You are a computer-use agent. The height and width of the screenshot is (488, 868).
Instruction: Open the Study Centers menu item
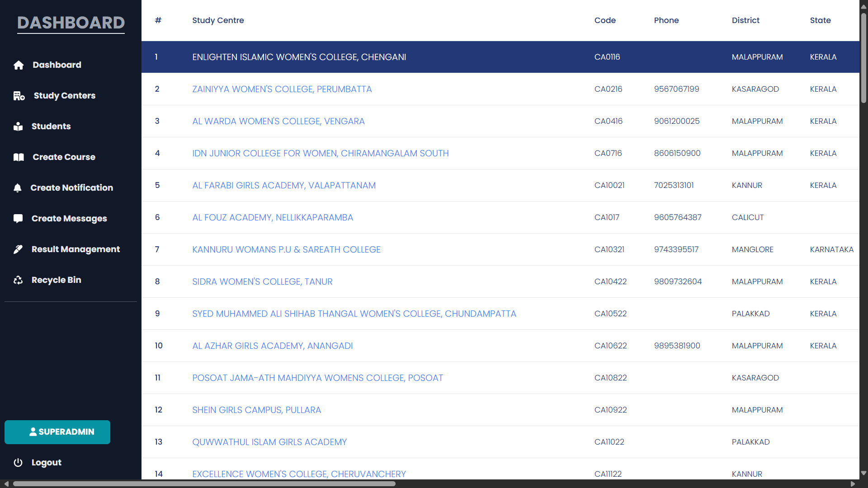64,96
